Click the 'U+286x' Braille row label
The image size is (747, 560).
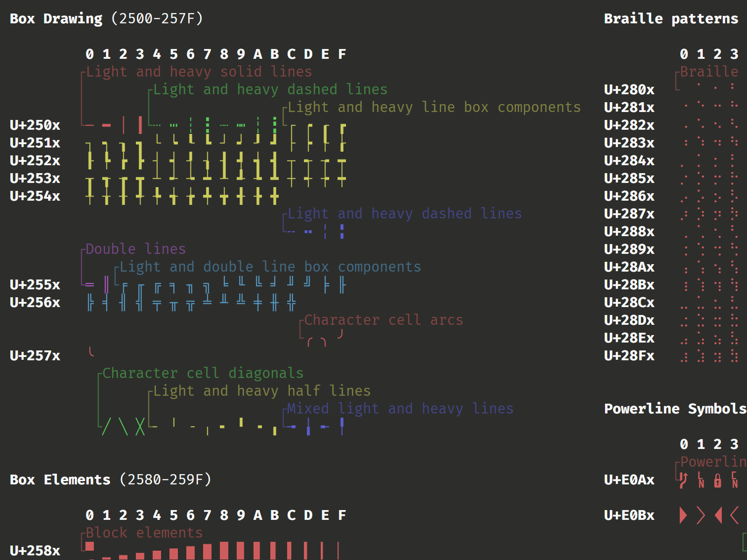coord(629,196)
